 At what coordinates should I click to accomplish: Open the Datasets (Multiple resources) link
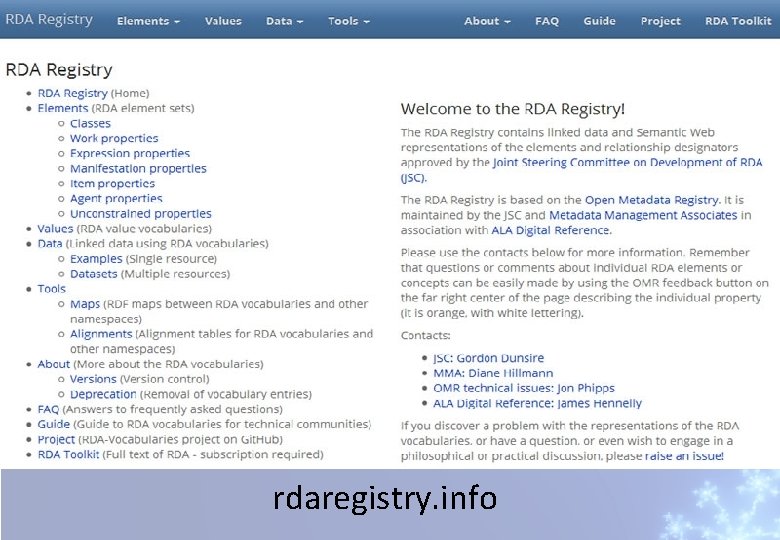click(x=94, y=274)
